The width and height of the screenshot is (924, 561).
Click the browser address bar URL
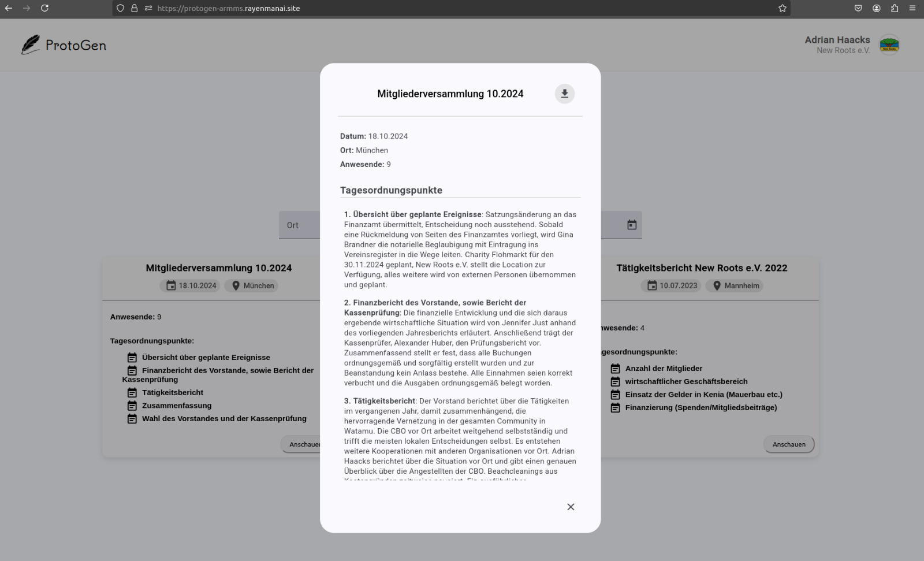coord(229,8)
